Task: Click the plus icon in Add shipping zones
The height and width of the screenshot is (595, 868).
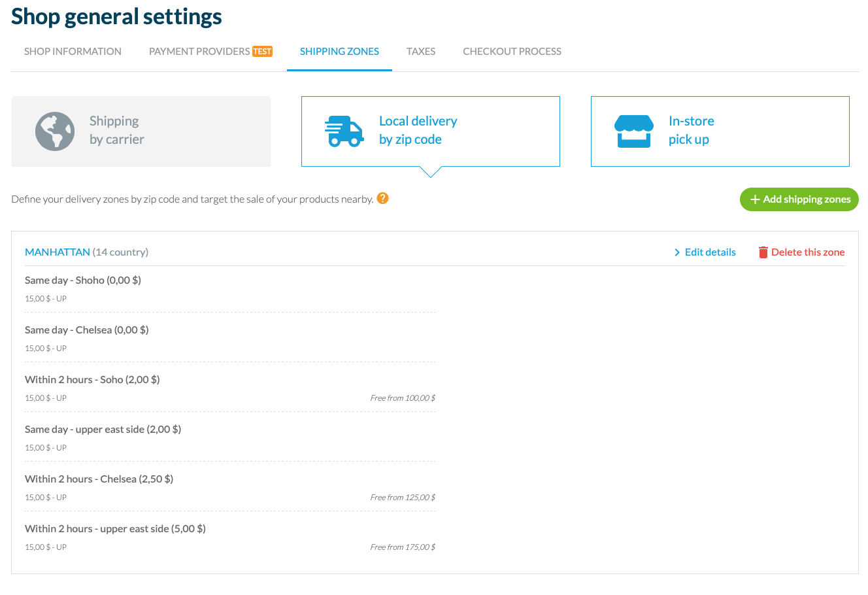Action: (x=755, y=199)
